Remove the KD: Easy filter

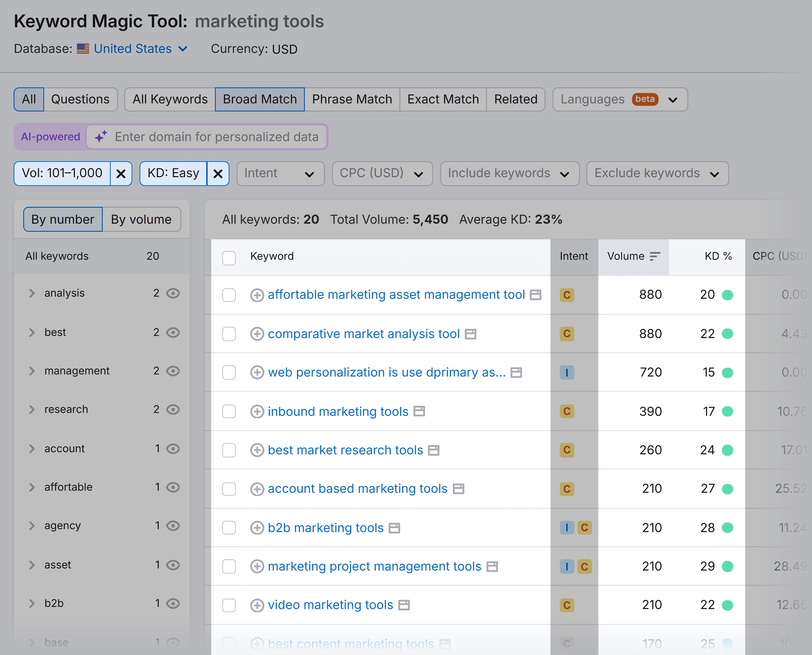pyautogui.click(x=218, y=174)
